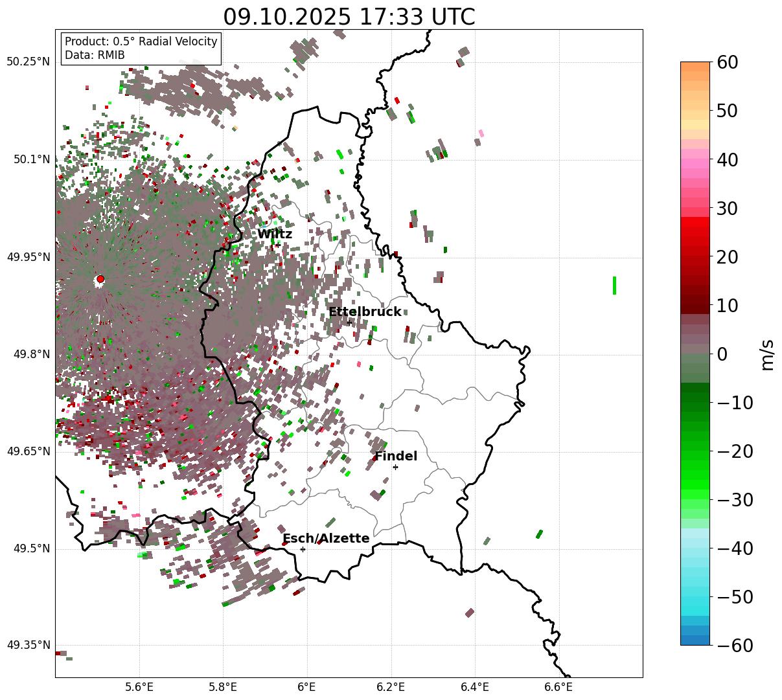The image size is (782, 700).
Task: Click the cross marker below Ettelbruck
Action: (349, 322)
